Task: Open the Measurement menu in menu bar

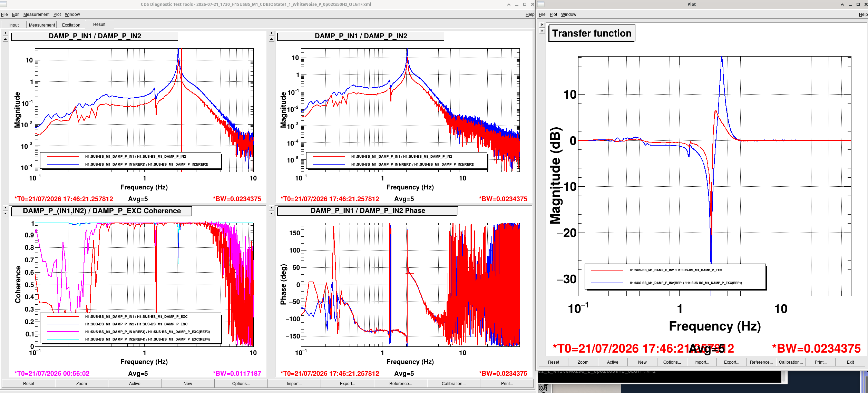Action: [36, 14]
